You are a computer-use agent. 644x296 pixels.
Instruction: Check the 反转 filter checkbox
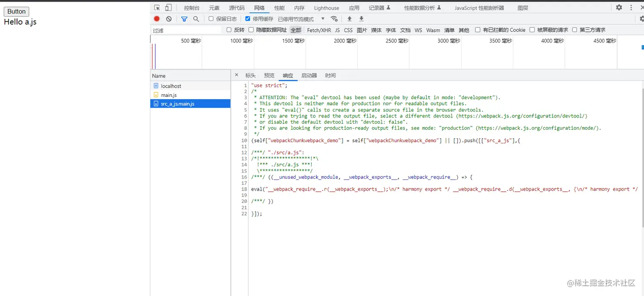(229, 30)
